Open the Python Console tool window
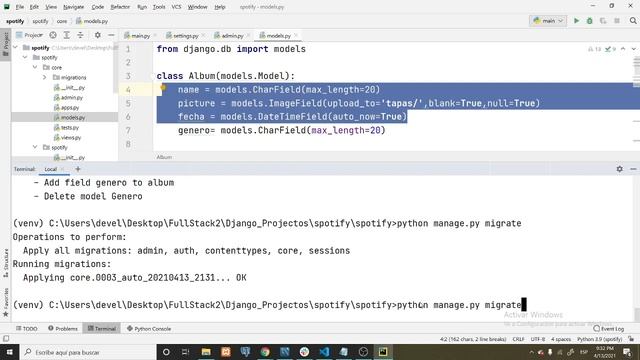The height and width of the screenshot is (360, 640). point(149,329)
